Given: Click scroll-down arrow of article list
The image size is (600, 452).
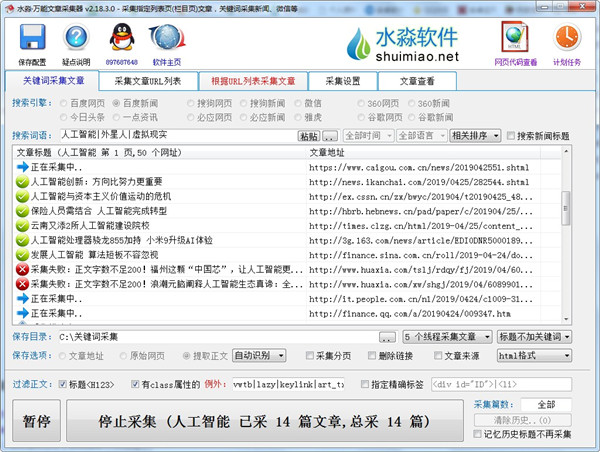Looking at the screenshot, I should pos(566,319).
